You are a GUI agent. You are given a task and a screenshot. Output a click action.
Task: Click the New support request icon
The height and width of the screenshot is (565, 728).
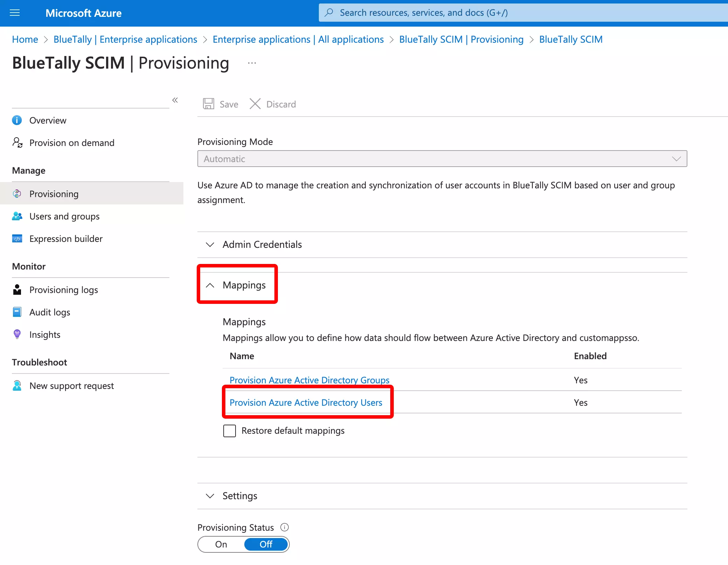tap(17, 385)
